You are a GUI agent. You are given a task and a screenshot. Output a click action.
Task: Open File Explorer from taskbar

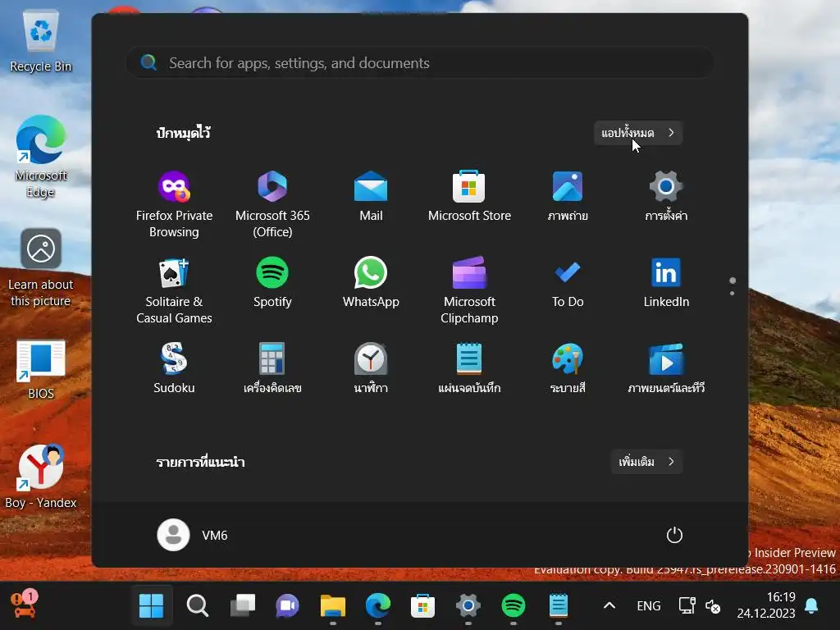click(333, 606)
